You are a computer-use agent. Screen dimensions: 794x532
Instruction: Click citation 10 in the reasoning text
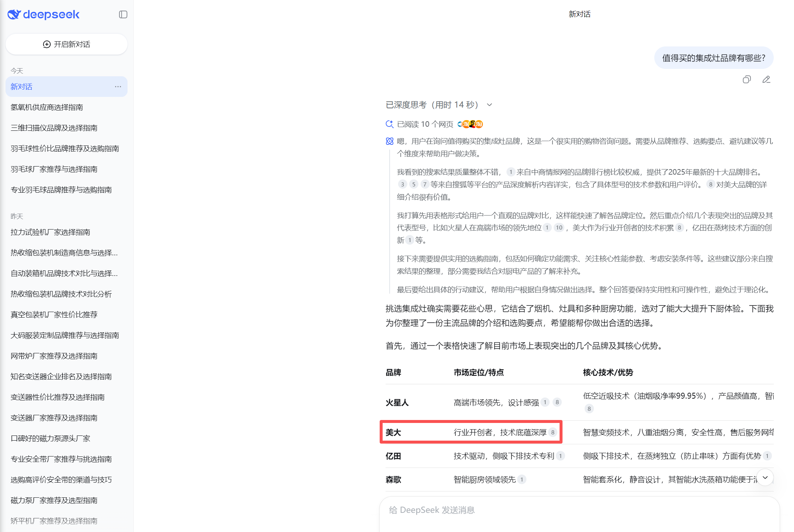coord(559,228)
